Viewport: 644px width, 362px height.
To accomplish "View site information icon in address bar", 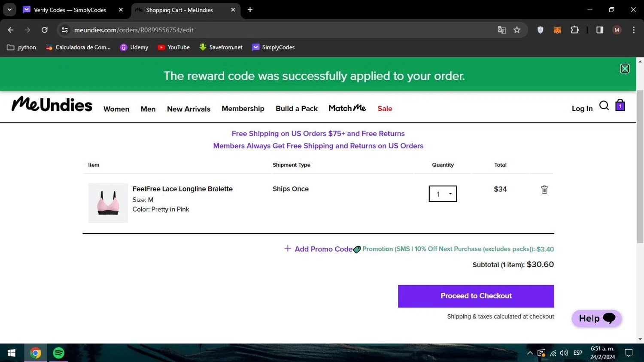I will [65, 30].
